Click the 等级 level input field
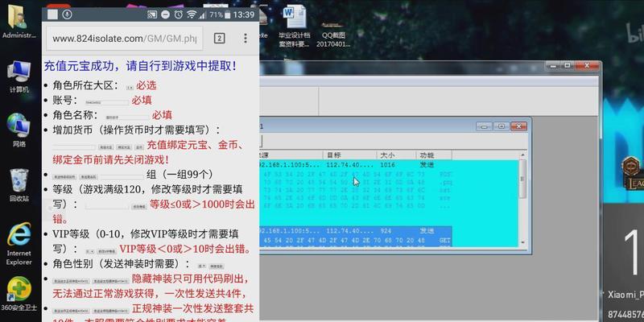This screenshot has height=322, width=644. (107, 206)
